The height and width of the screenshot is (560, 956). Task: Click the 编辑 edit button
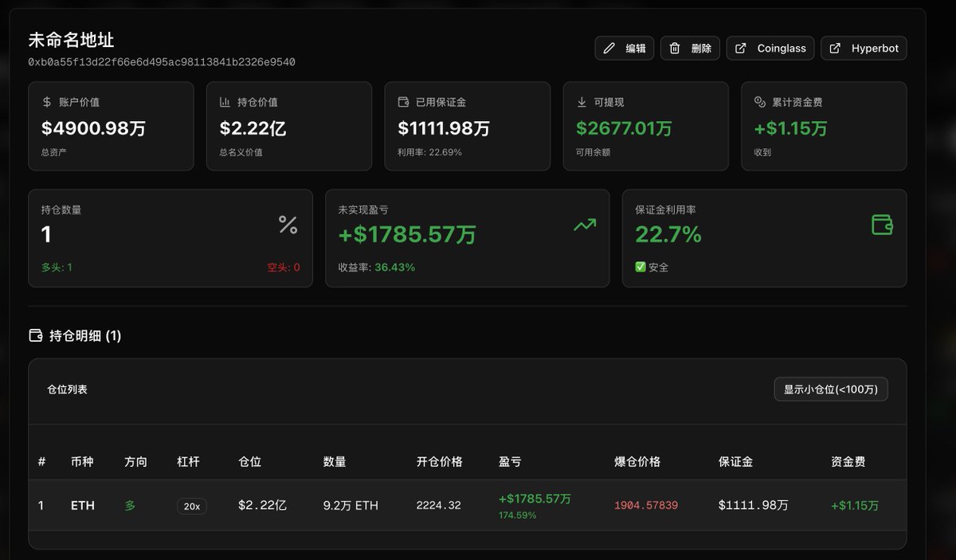[625, 49]
